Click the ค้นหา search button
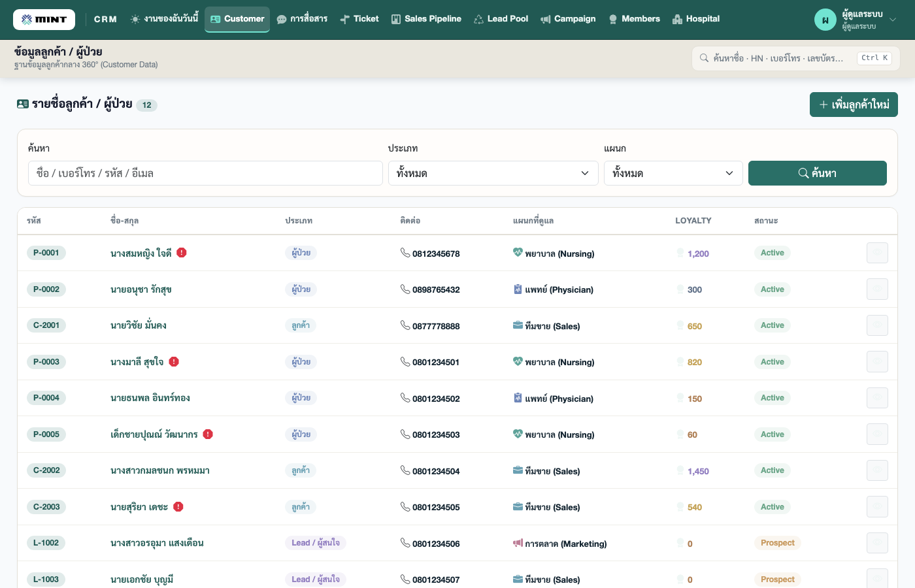Image resolution: width=915 pixels, height=588 pixels. [x=818, y=173]
